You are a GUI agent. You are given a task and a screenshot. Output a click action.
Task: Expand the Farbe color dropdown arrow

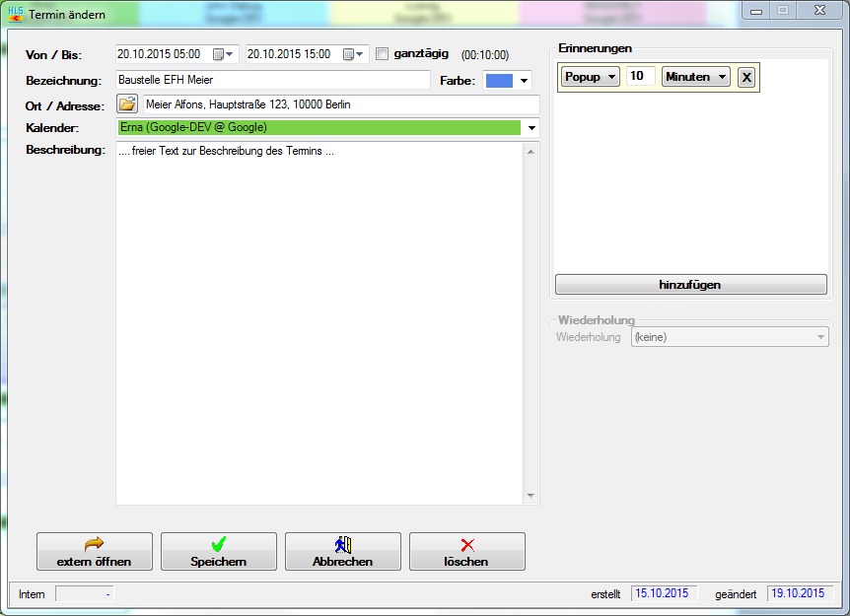524,81
